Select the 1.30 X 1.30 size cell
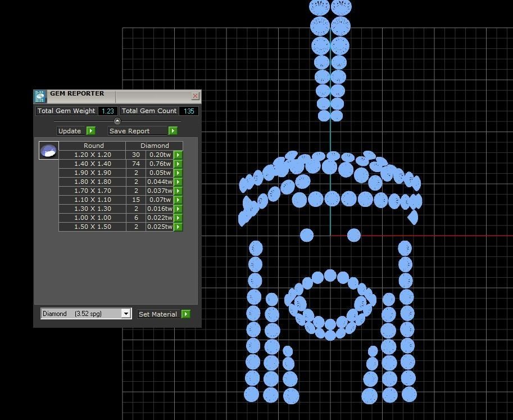The width and height of the screenshot is (513, 420). pos(93,209)
